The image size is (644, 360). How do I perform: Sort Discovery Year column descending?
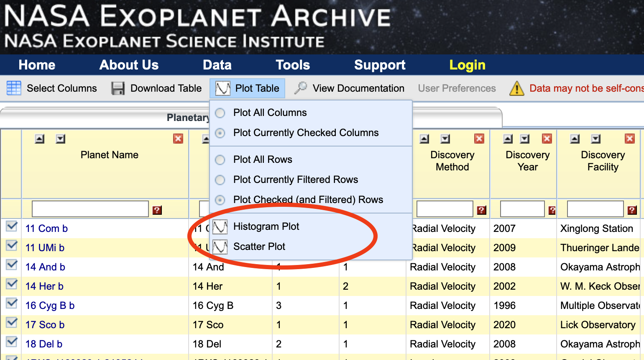tap(525, 139)
